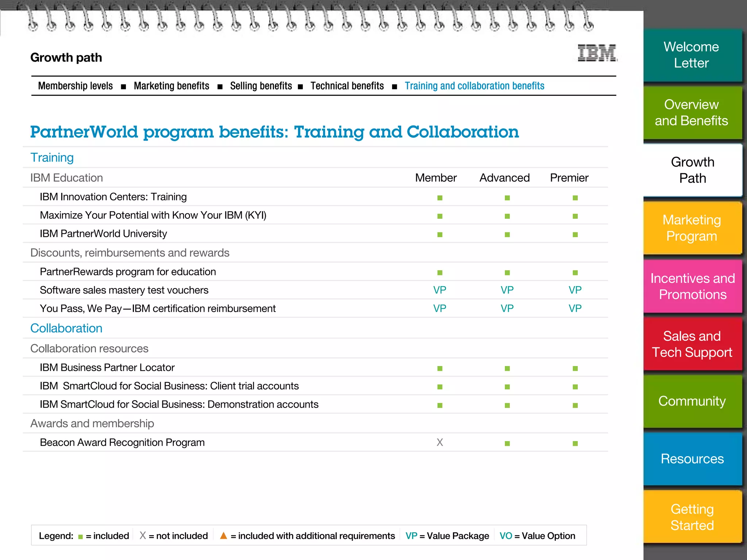Click Member included marker for PartnerRewards
This screenshot has height=560, width=747.
[x=440, y=273]
